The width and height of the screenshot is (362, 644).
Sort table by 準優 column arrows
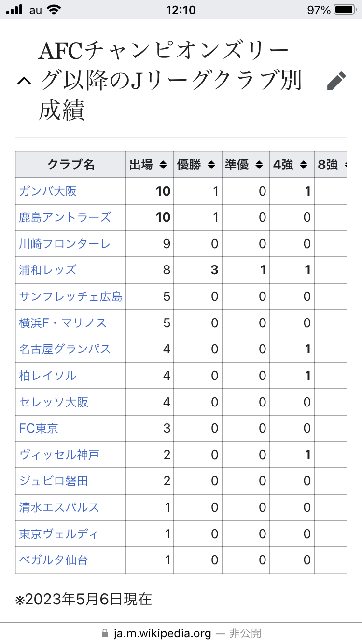[x=259, y=165]
